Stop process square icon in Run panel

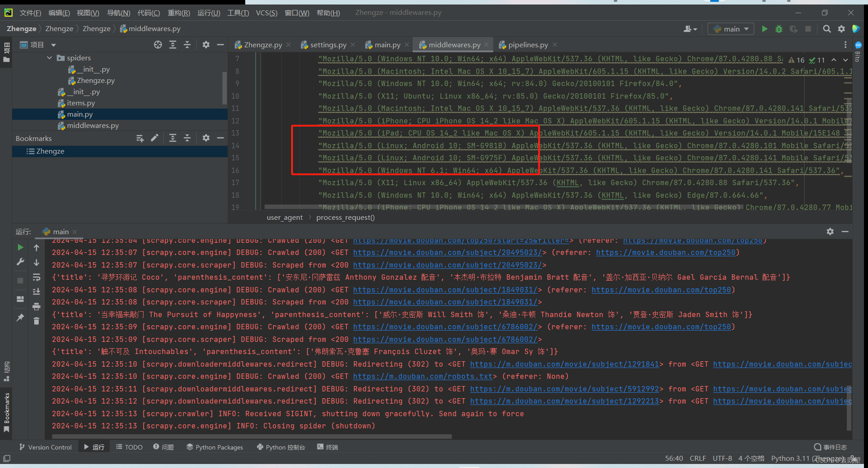20,280
